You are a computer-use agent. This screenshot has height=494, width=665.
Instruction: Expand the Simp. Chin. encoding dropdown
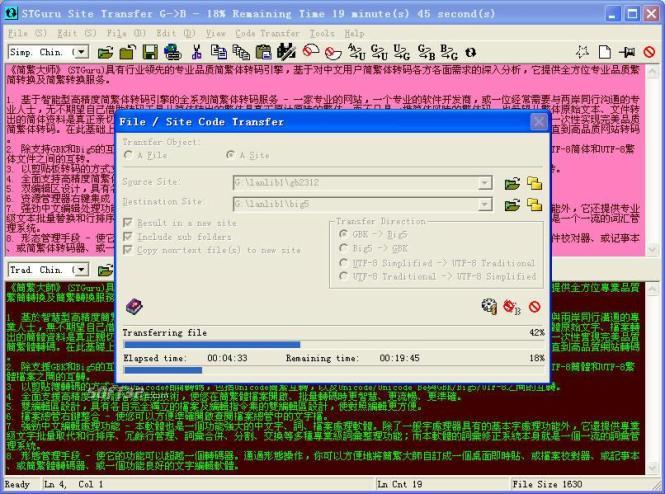(81, 52)
